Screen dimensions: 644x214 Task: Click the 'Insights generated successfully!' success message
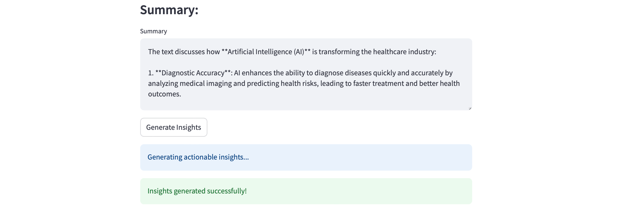197,191
